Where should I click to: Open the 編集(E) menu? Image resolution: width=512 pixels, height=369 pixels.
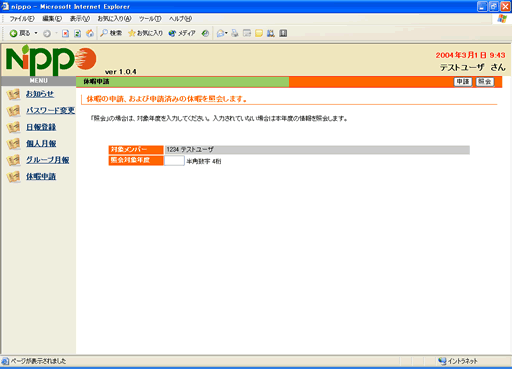pyautogui.click(x=52, y=19)
